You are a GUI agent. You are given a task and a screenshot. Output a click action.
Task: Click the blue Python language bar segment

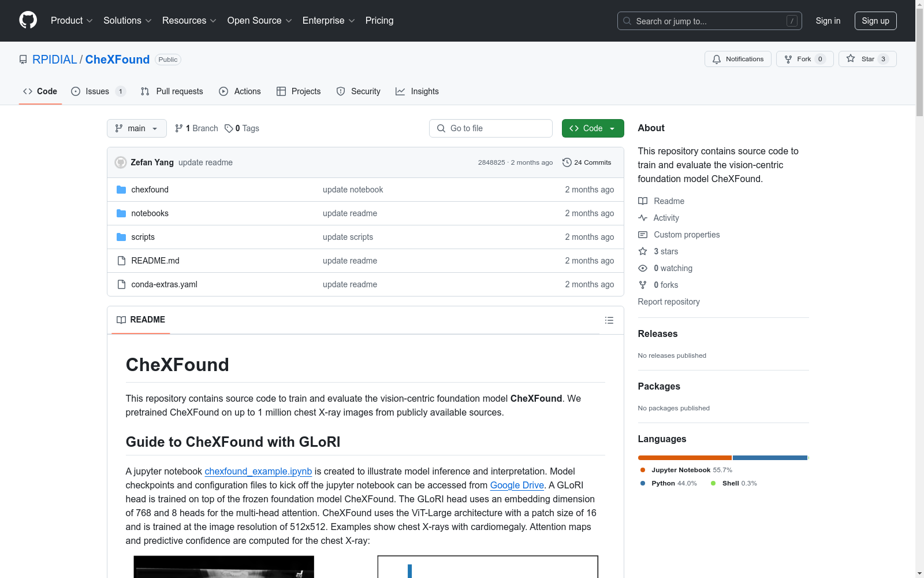pyautogui.click(x=770, y=458)
